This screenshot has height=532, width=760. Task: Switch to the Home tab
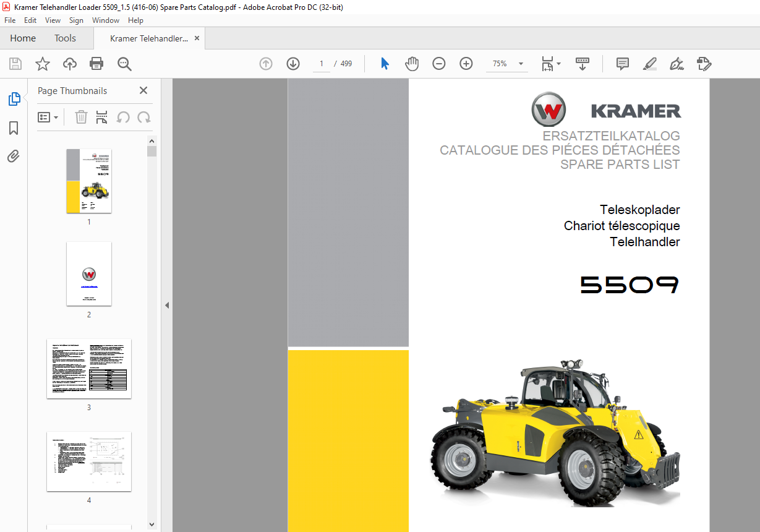23,38
